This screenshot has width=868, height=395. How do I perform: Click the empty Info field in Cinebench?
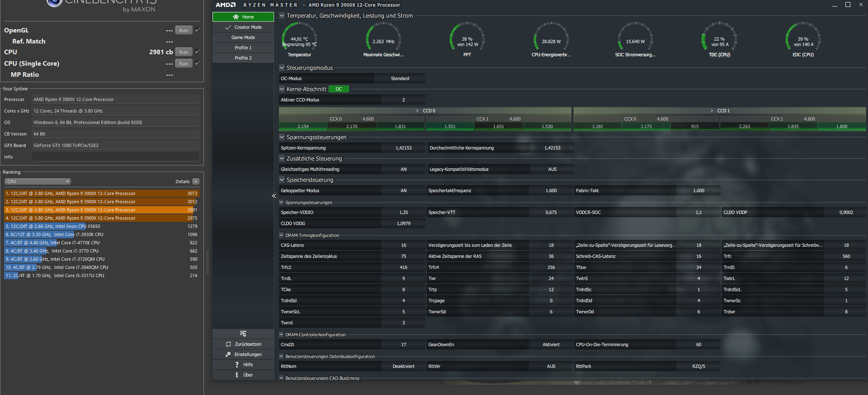pos(115,157)
